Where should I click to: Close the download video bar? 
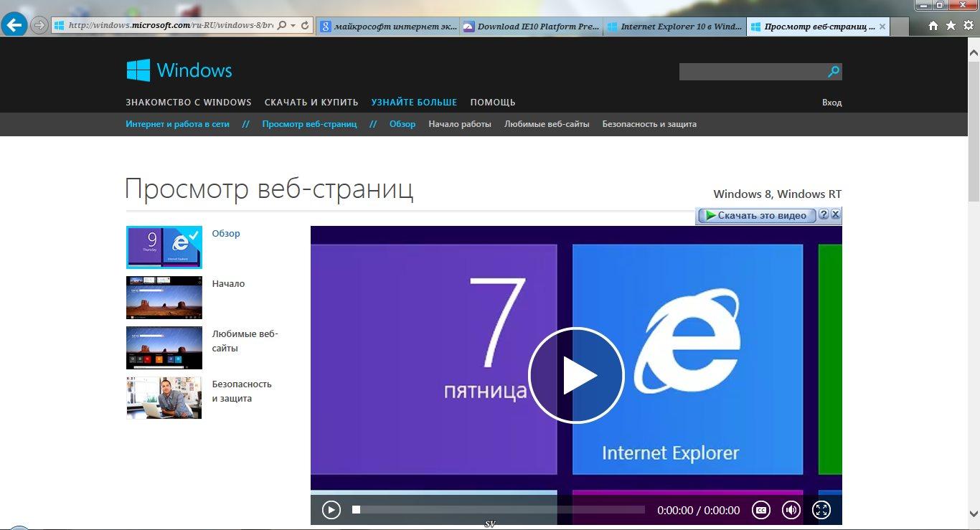coord(836,214)
